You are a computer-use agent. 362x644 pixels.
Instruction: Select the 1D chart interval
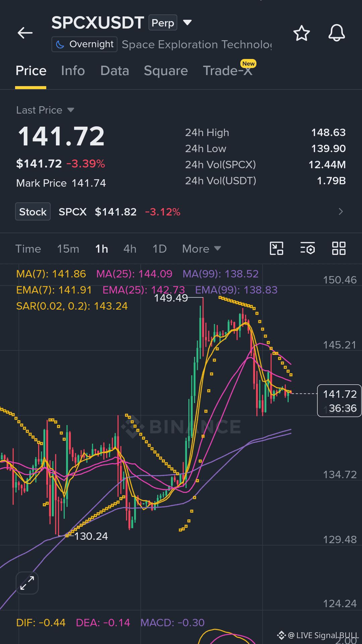tap(160, 249)
